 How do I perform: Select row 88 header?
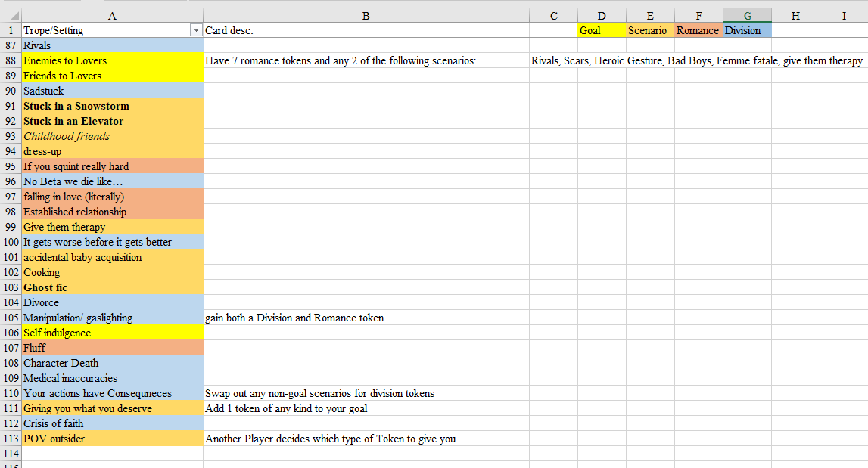[x=11, y=60]
